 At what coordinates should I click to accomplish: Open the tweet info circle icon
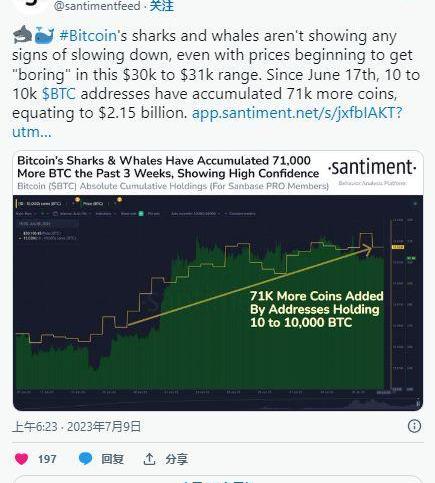(x=414, y=426)
